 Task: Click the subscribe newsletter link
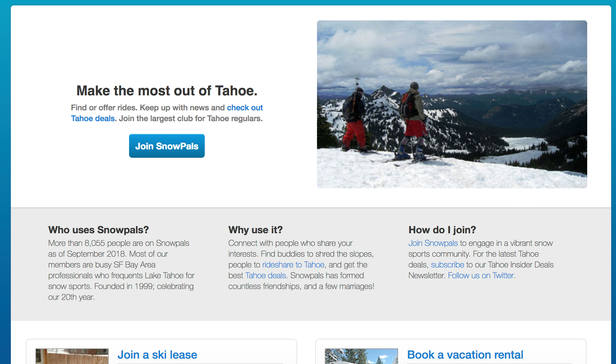click(x=447, y=265)
